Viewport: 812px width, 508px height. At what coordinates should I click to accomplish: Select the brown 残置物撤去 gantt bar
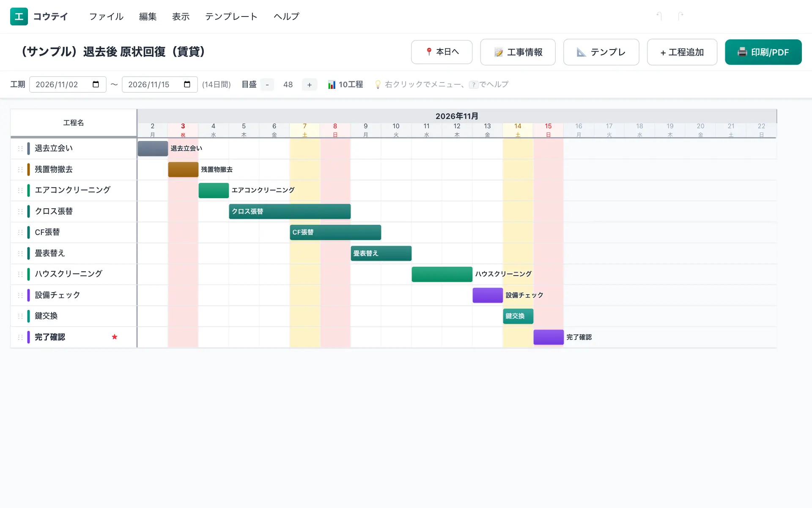coord(183,169)
